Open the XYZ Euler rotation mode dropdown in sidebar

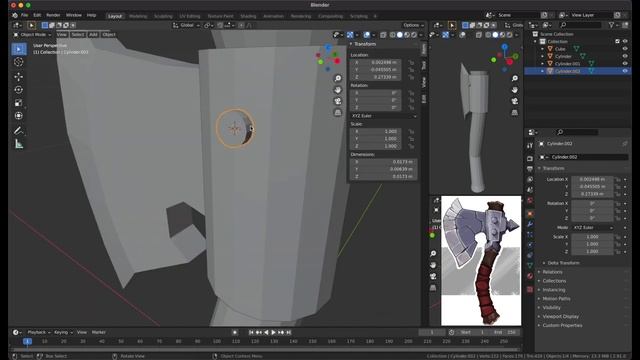[384, 116]
